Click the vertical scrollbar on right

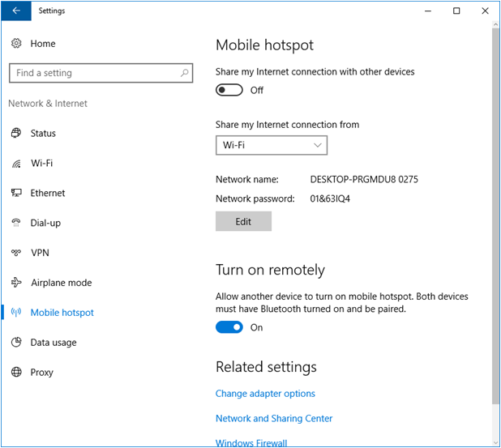pos(495,219)
